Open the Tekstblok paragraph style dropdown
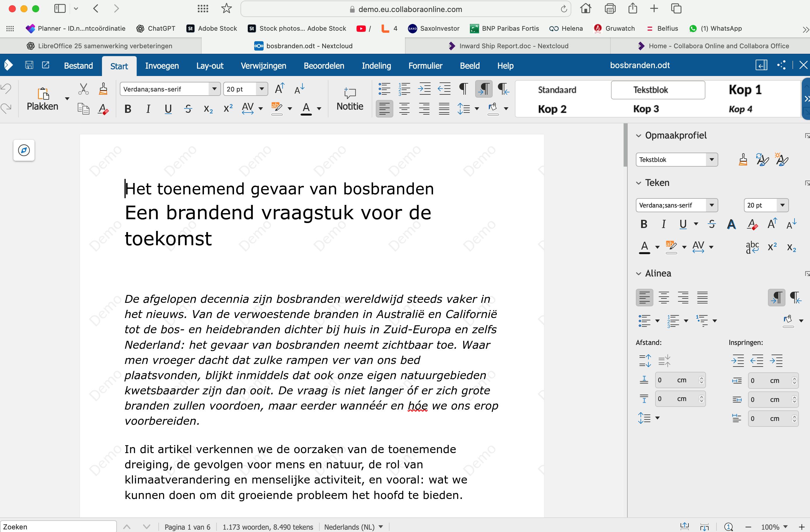The image size is (810, 532). [x=711, y=160]
